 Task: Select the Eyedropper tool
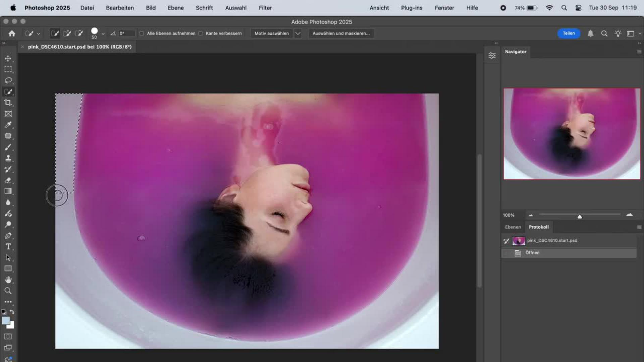click(x=8, y=125)
